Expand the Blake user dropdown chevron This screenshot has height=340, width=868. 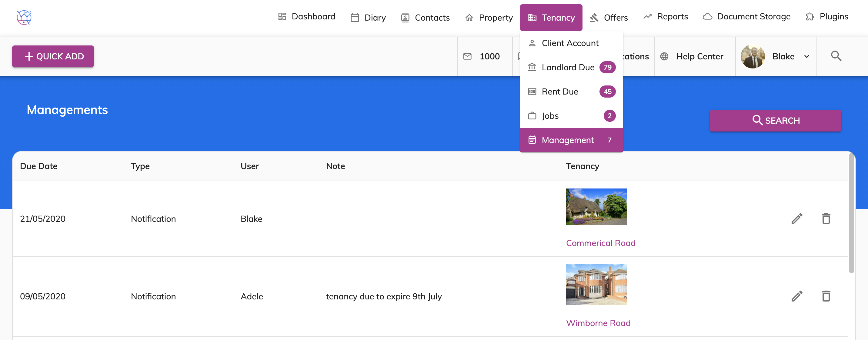click(807, 57)
